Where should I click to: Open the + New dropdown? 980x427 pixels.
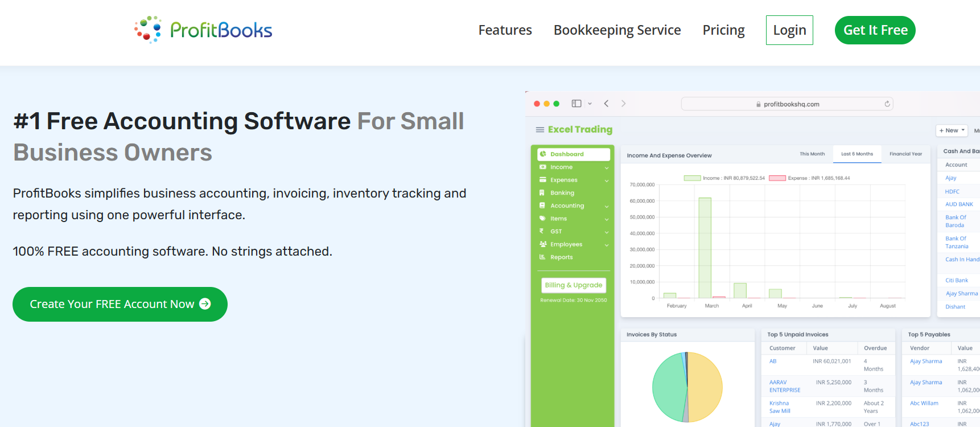pos(952,130)
